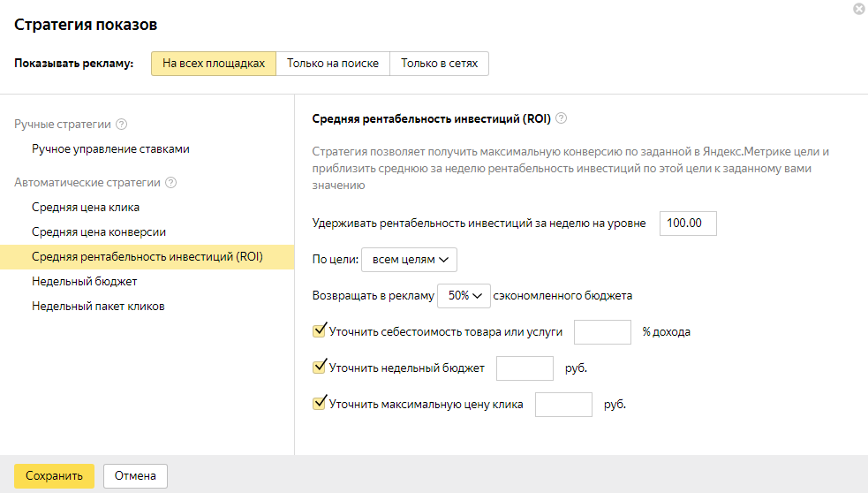Disable Уточнить максимальную цену клика checkbox
The image size is (868, 493).
320,404
